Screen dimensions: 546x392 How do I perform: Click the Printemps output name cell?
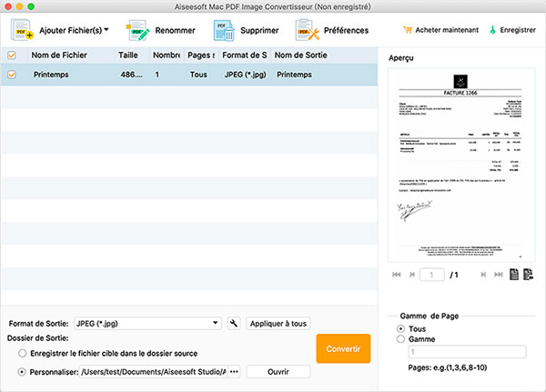(x=294, y=75)
